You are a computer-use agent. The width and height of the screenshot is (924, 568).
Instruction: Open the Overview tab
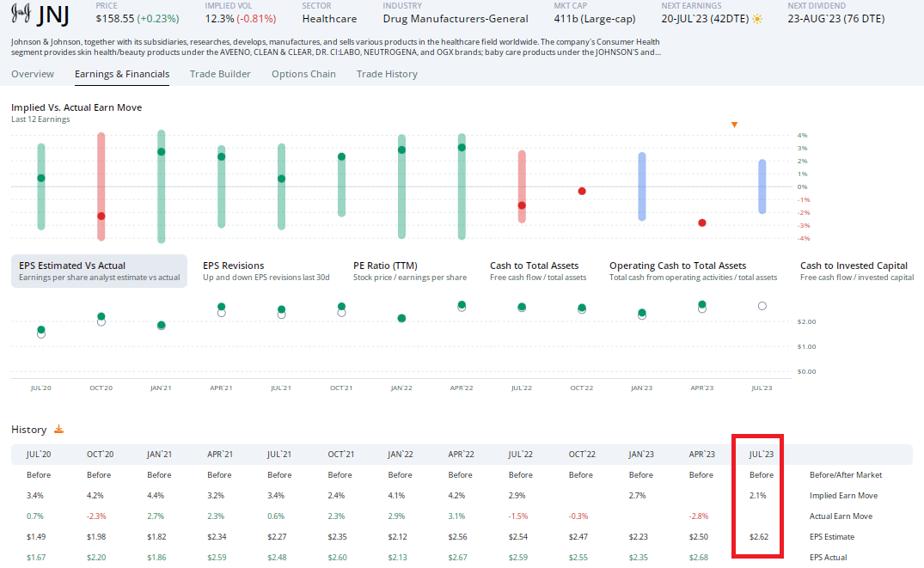click(x=33, y=74)
